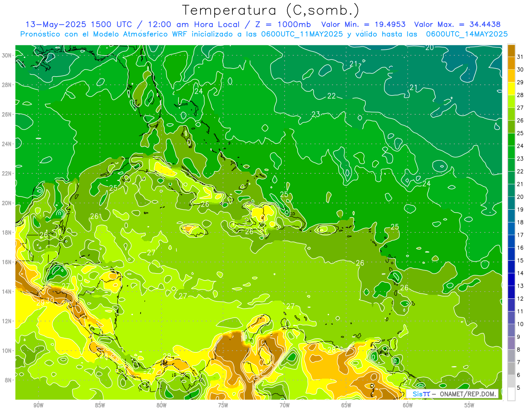Screen dimensions: 532x411
Task: Click the contour label 20 on the map
Action: pos(429,47)
